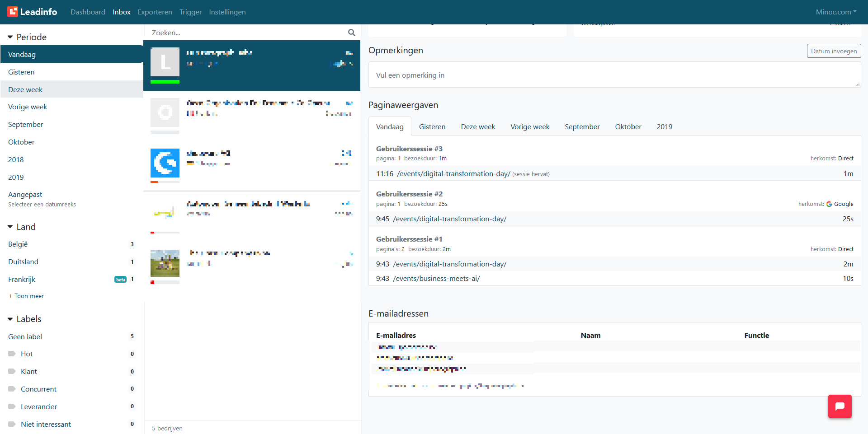Switch to the Gisteren pageviews tab

click(x=432, y=126)
